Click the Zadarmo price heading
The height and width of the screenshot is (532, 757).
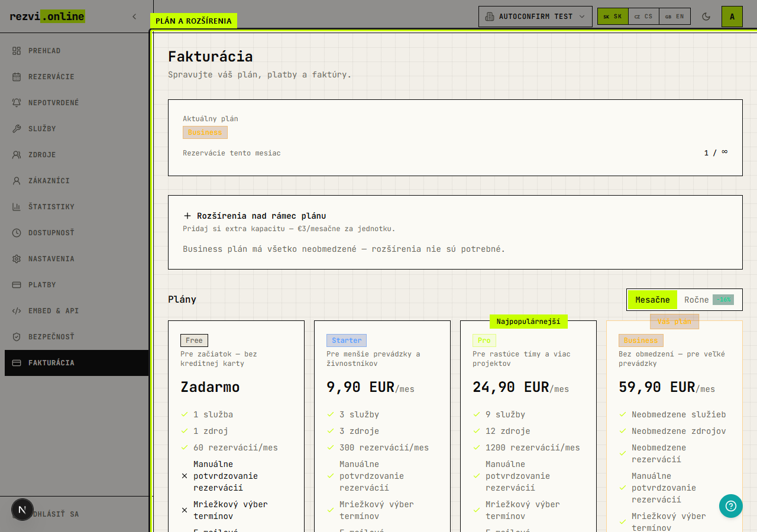[210, 387]
